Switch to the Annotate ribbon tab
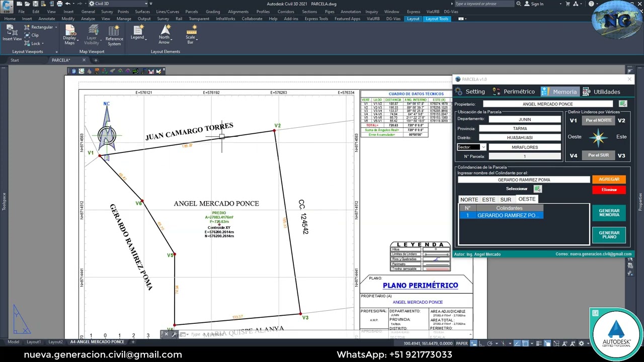The image size is (644, 362). click(x=47, y=19)
